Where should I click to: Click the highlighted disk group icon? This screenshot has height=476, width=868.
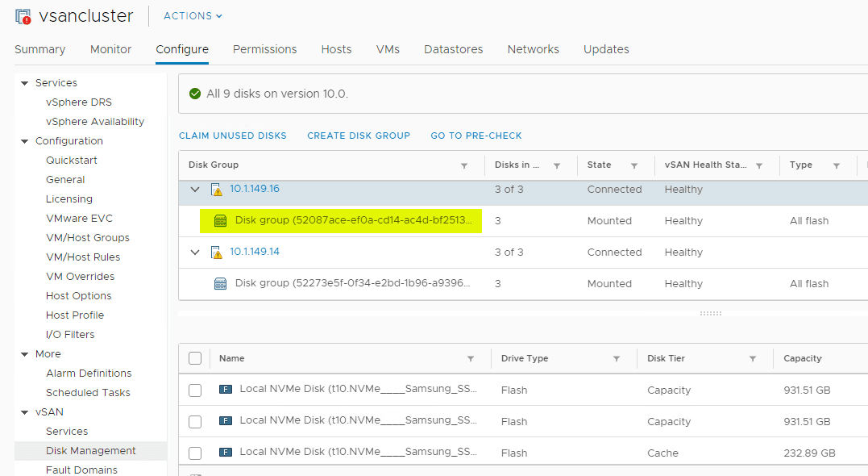[221, 221]
